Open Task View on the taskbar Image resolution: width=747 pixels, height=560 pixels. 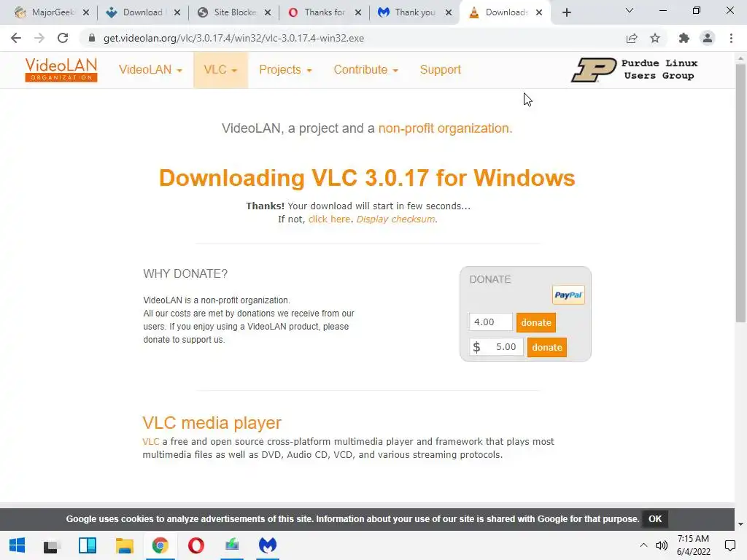click(x=50, y=545)
